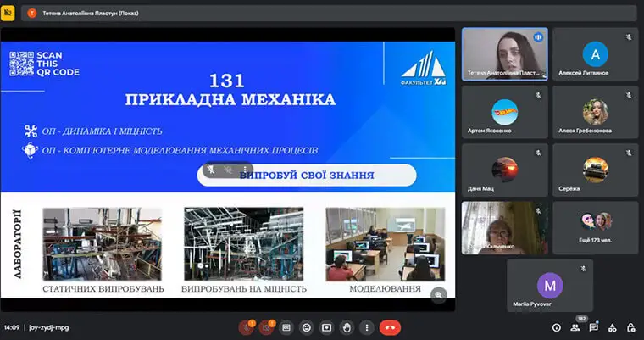Open the meeting details info icon
Image resolution: width=644 pixels, height=340 pixels.
pos(557,327)
